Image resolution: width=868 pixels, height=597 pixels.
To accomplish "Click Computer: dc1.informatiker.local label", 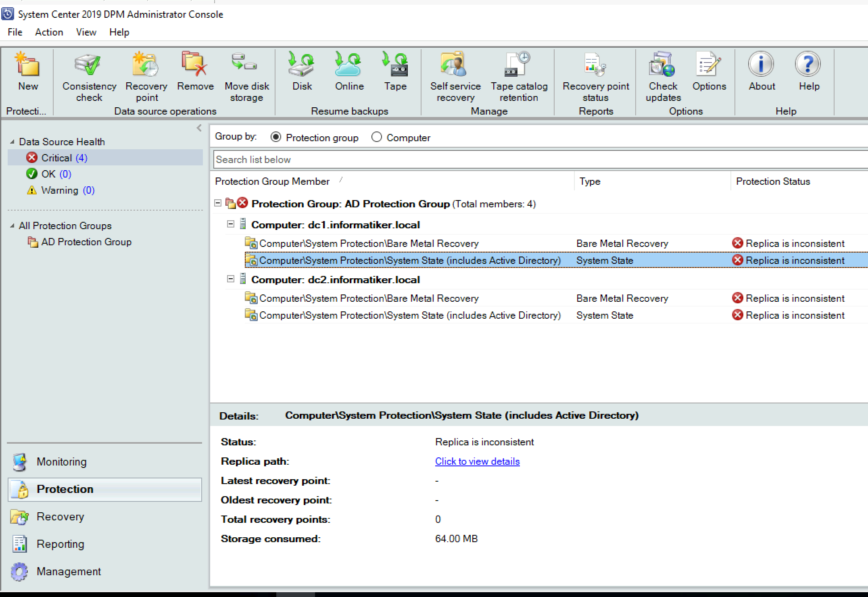I will click(x=336, y=225).
